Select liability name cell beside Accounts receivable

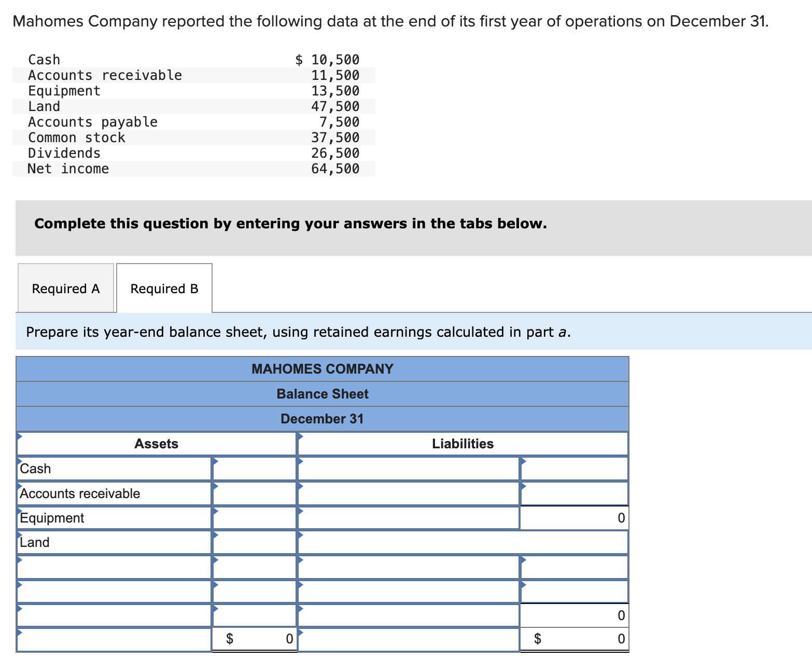408,493
